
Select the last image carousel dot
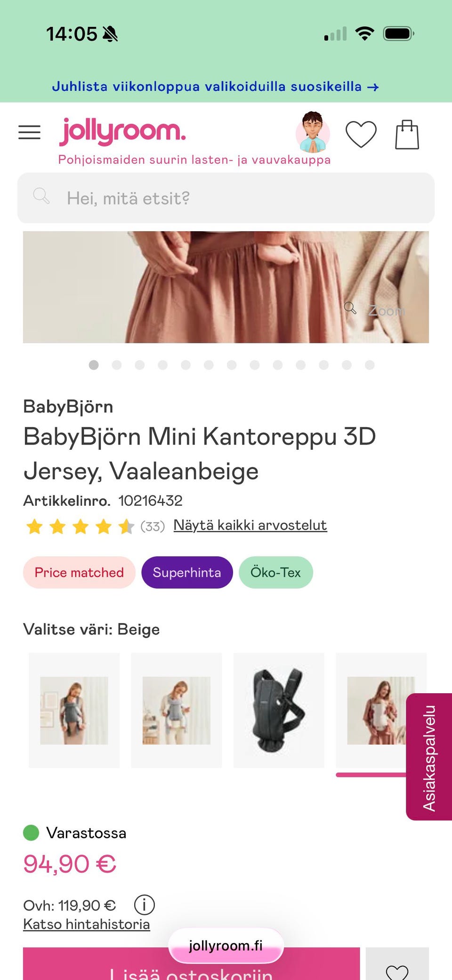pos(370,365)
